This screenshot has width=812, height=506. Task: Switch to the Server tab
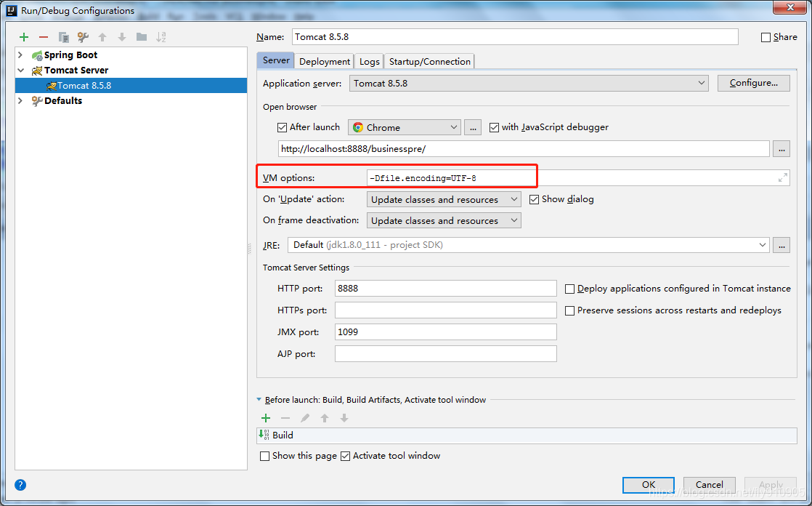(x=276, y=60)
